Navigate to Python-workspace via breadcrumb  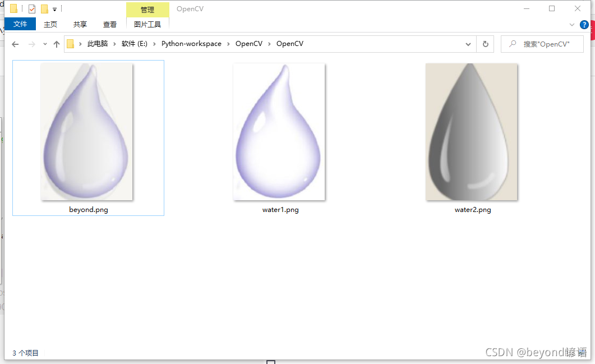(191, 44)
